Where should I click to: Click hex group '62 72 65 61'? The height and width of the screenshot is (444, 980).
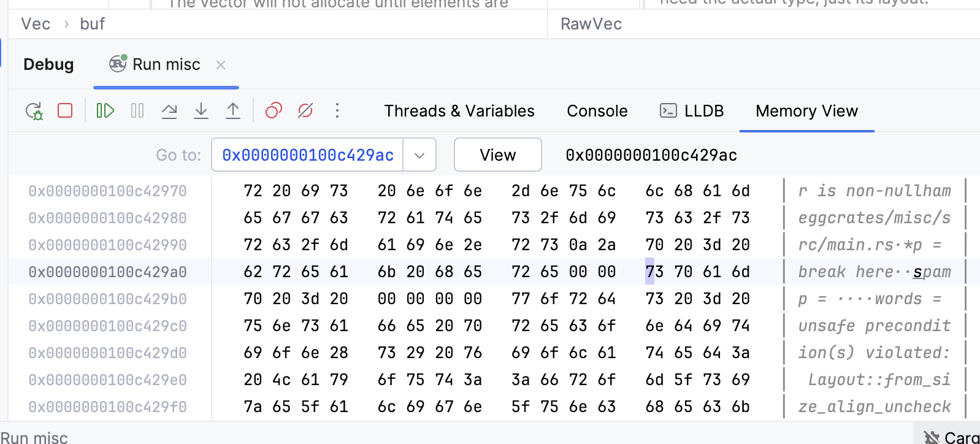tap(296, 272)
